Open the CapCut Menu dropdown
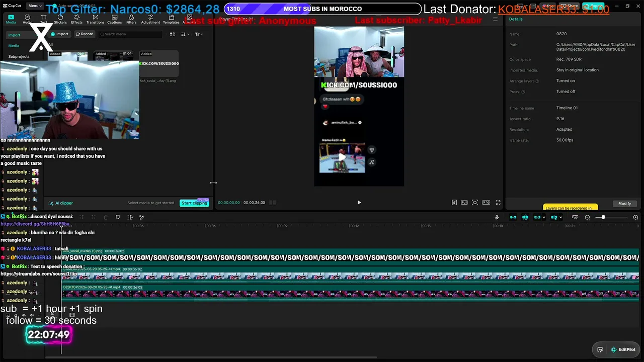This screenshot has height=362, width=644. (34, 6)
